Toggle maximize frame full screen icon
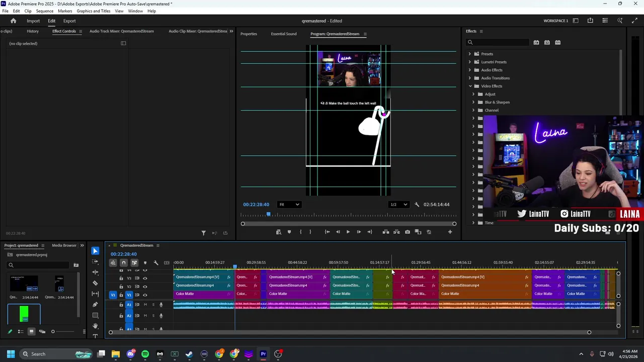The height and width of the screenshot is (362, 644). click(634, 21)
